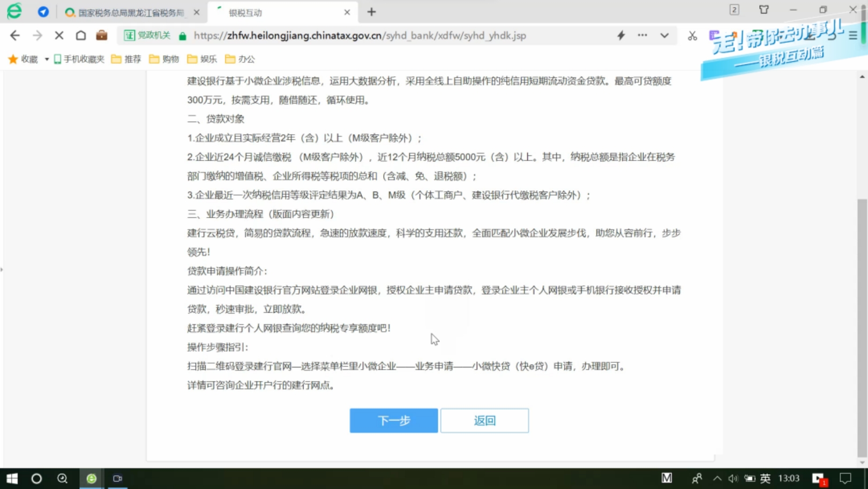Click the lightning speed-mode icon

[621, 35]
